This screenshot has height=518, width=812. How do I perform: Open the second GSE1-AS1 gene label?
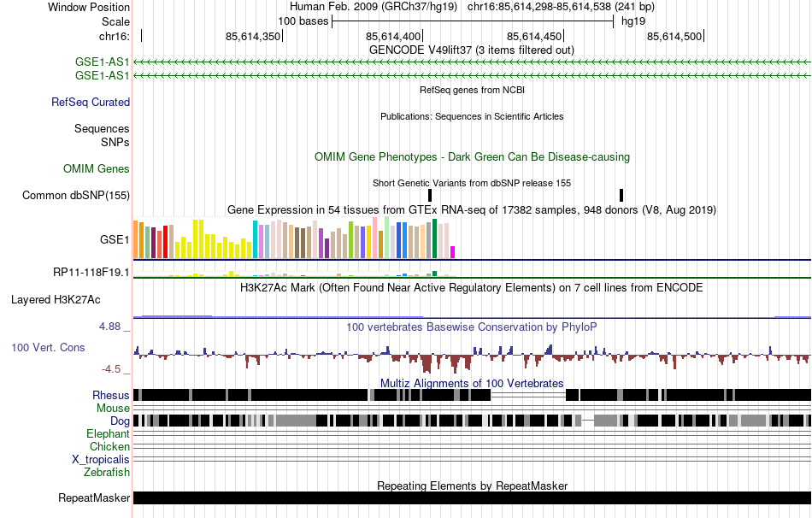point(102,75)
